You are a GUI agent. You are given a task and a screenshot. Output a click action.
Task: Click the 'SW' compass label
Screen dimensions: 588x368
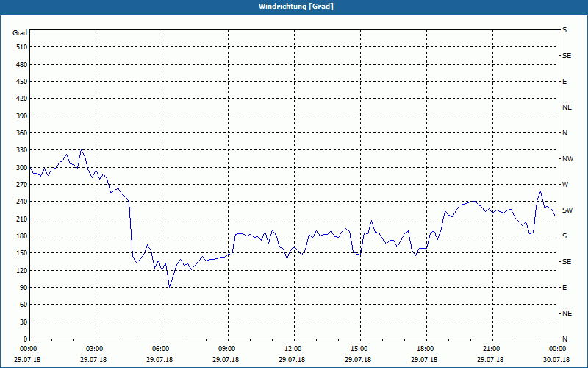pyautogui.click(x=567, y=210)
